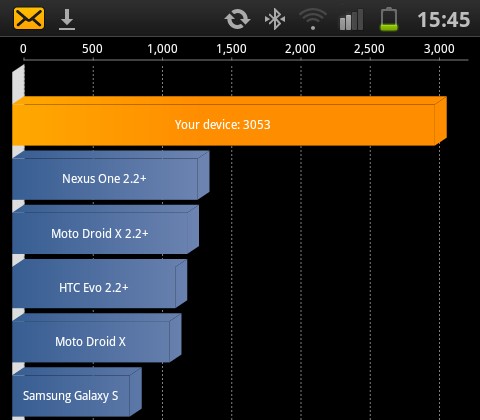This screenshot has height=420, width=480.
Task: Tap the Wi-Fi status icon
Action: point(313,19)
